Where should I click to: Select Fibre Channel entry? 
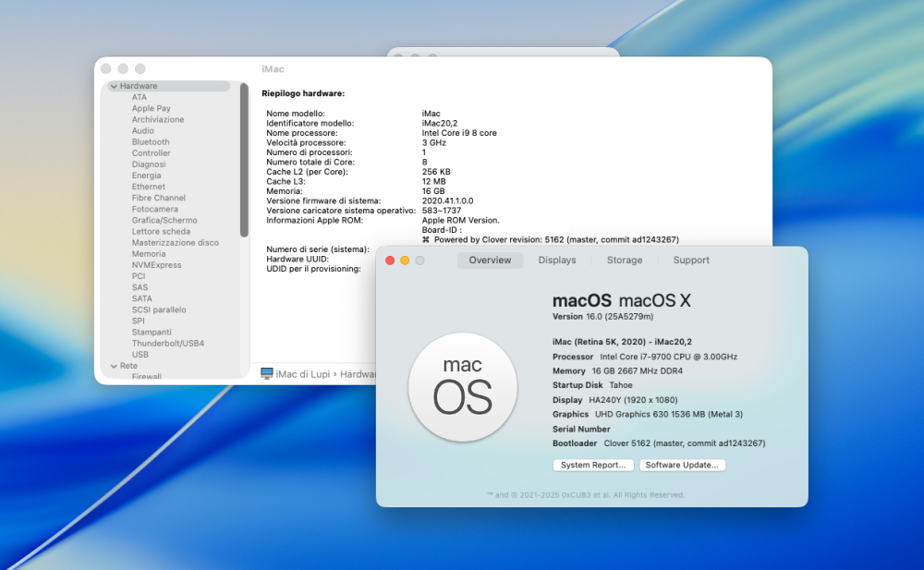[x=159, y=198]
